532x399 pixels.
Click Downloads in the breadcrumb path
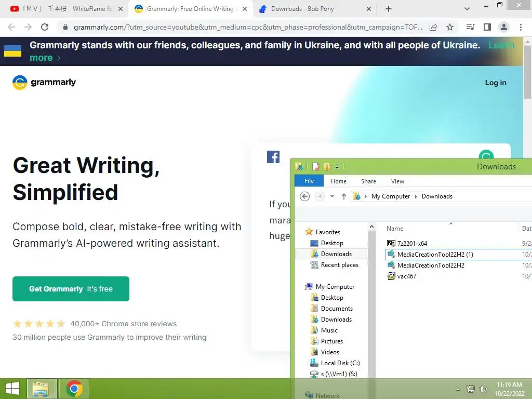point(437,196)
